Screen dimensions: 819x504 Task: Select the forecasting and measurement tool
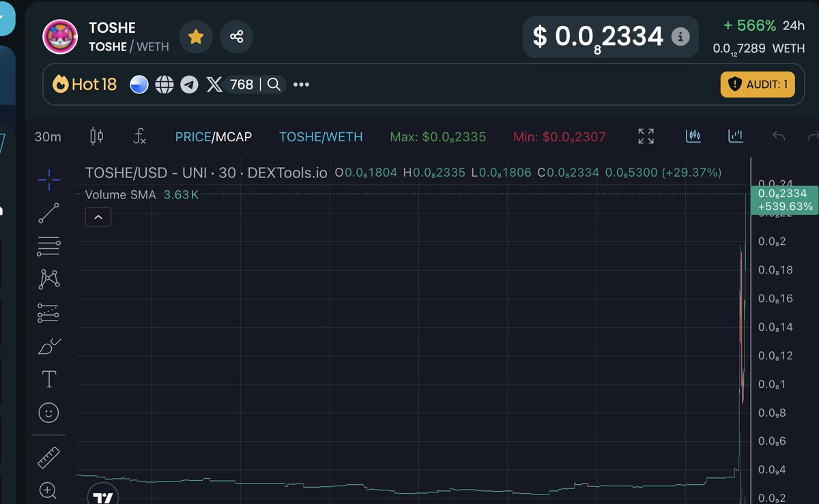point(49,312)
